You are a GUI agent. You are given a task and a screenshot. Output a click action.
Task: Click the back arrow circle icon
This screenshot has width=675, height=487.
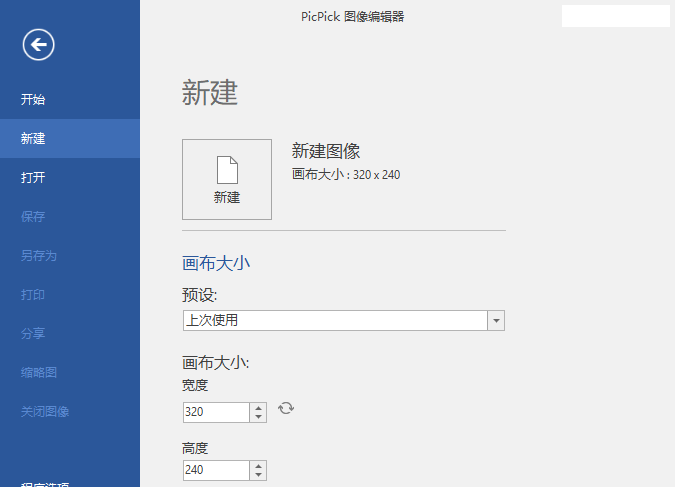pos(38,44)
